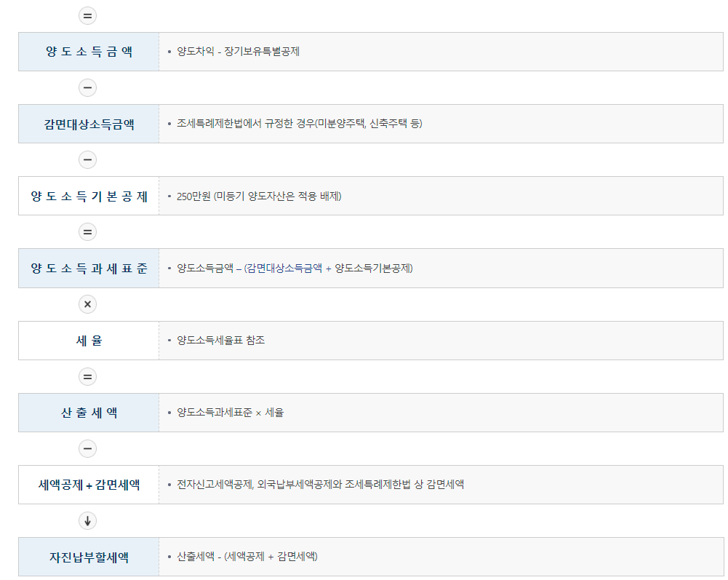Click the equals icon above 산출세액
Viewport: 728px width, 580px height.
point(87,376)
